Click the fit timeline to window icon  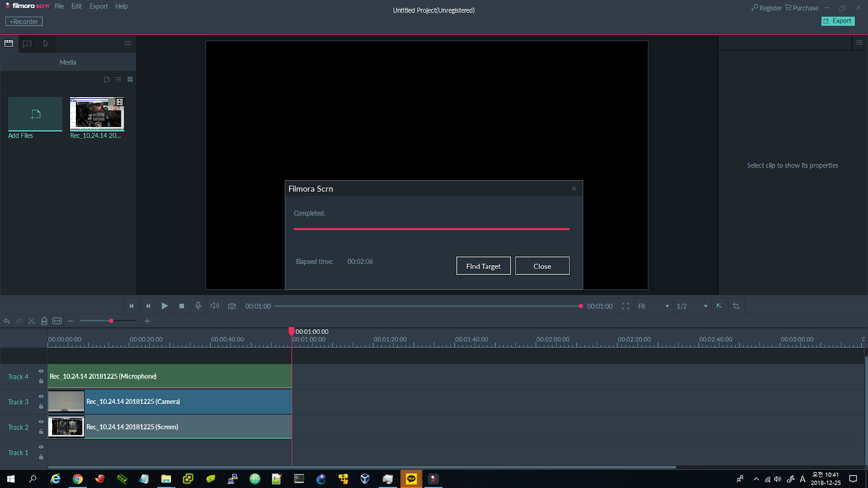click(x=57, y=321)
